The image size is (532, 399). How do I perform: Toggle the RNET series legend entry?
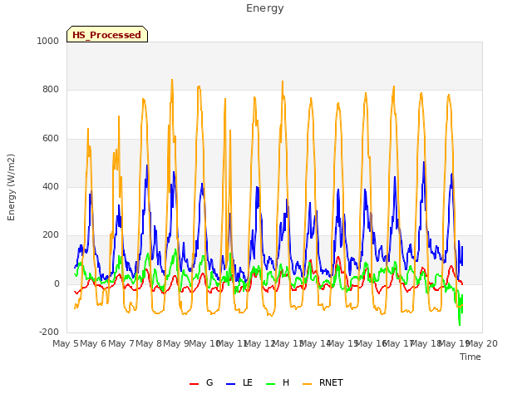point(323,382)
